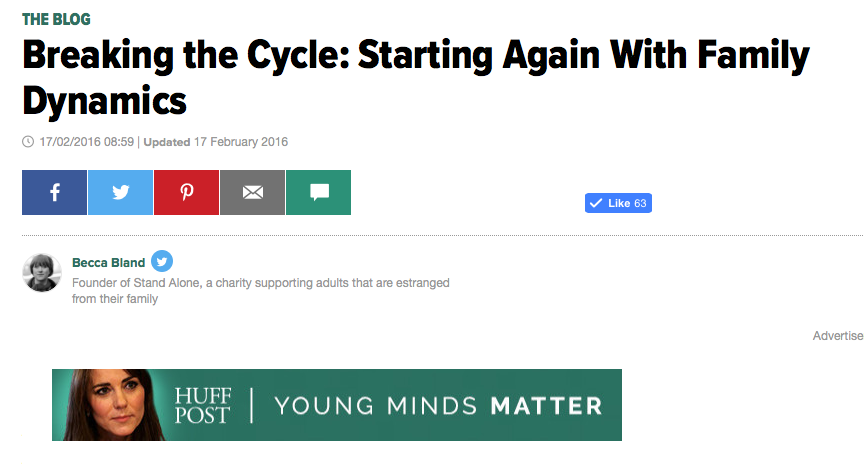Open author Becca Bland's page
This screenshot has width=864, height=470.
coord(109,263)
